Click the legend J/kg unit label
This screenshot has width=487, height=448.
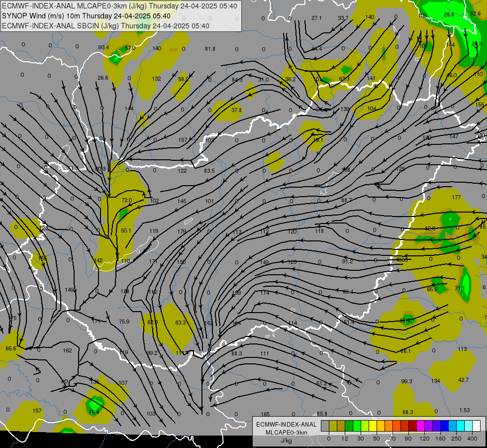287,441
